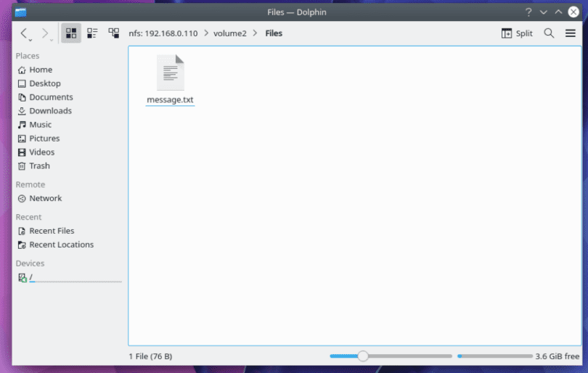The height and width of the screenshot is (373, 588).
Task: Switch to Compact view mode
Action: (x=92, y=33)
